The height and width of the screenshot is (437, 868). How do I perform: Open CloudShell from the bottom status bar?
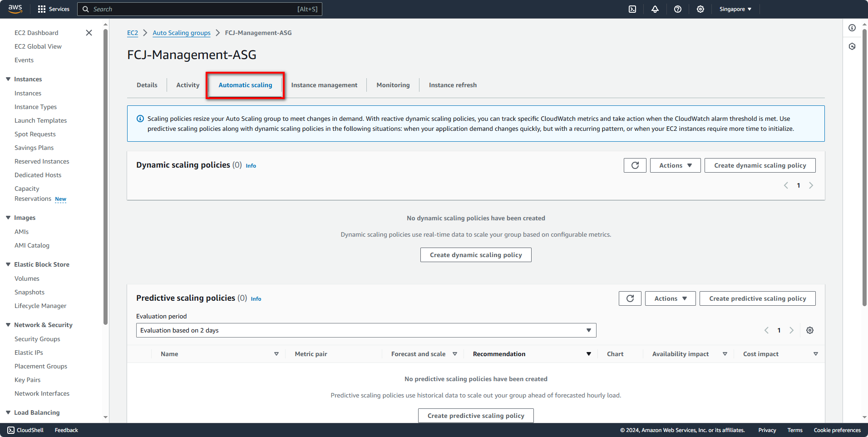pos(25,430)
